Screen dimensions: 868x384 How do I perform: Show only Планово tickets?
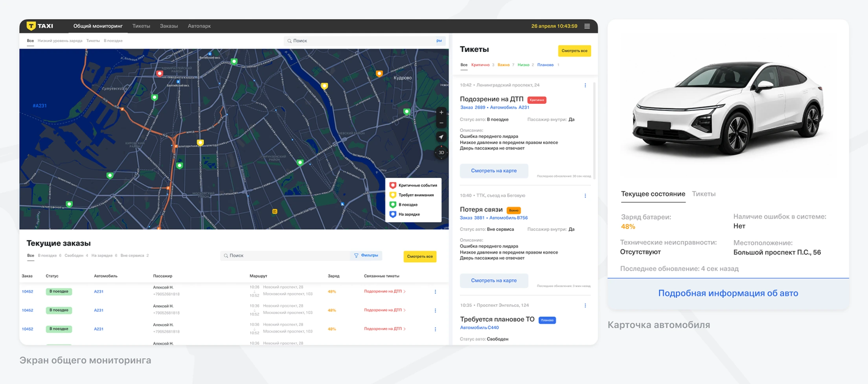point(545,65)
